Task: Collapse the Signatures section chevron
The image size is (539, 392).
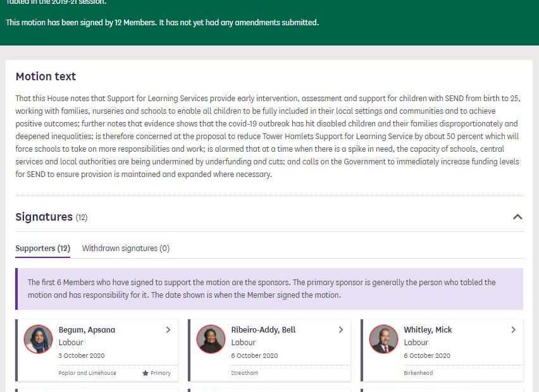Action: pos(517,217)
